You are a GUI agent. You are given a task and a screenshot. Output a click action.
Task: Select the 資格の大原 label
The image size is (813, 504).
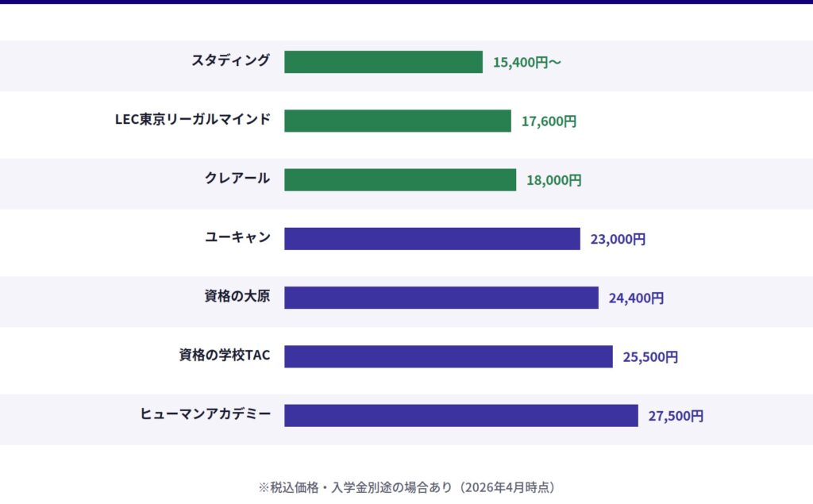(237, 297)
